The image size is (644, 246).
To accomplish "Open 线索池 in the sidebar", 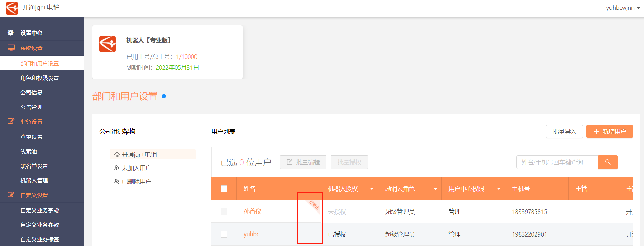I will click(42, 151).
